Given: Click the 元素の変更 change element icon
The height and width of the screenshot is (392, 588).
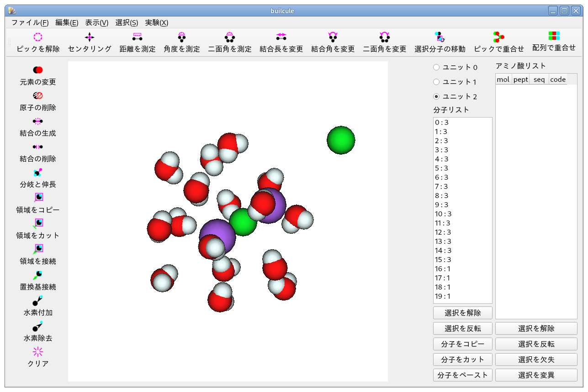Looking at the screenshot, I should coord(38,70).
